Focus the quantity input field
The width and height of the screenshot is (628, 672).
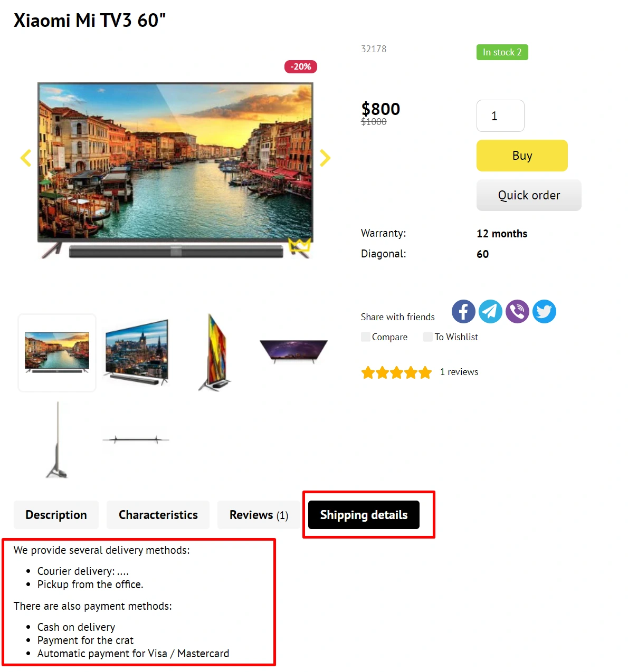pos(500,116)
